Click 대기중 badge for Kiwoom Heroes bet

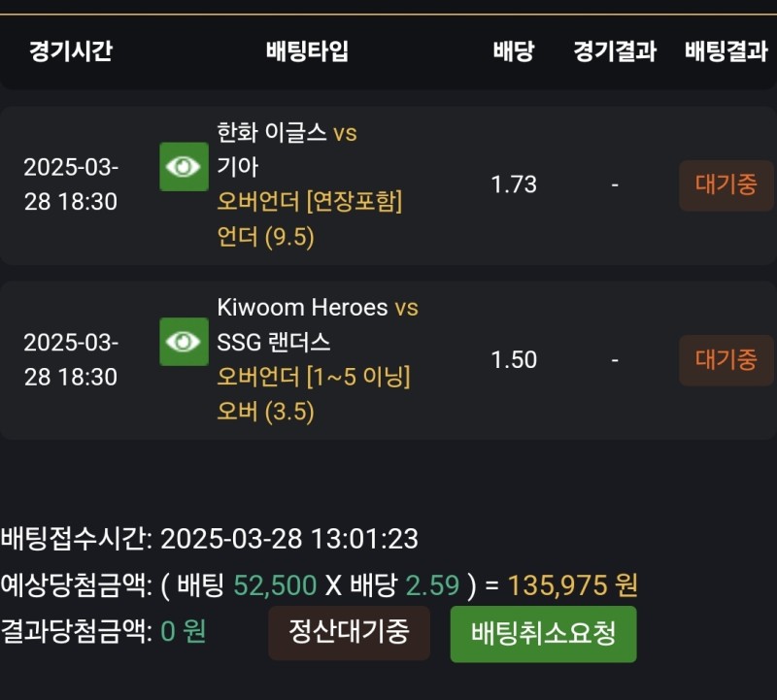[x=726, y=360]
